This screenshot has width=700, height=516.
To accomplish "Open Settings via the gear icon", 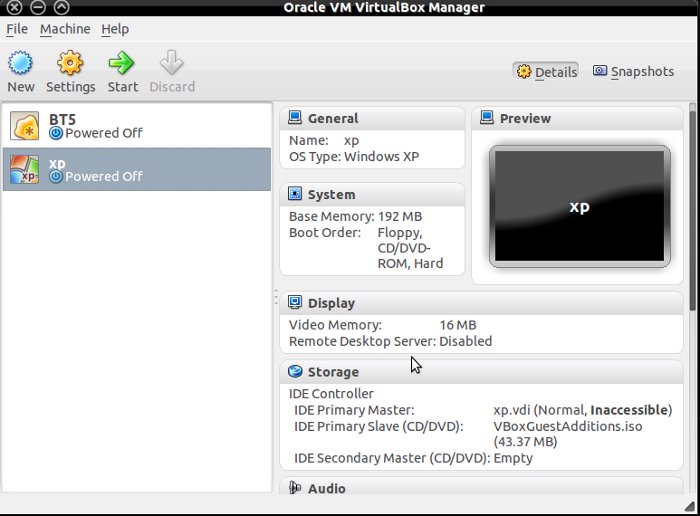I will point(70,62).
